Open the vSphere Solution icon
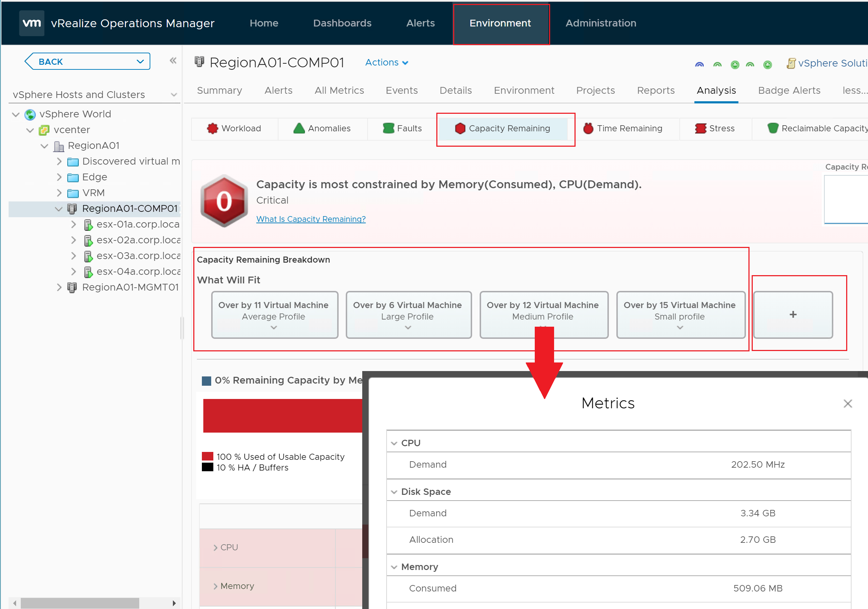Viewport: 868px width, 609px height. point(791,63)
